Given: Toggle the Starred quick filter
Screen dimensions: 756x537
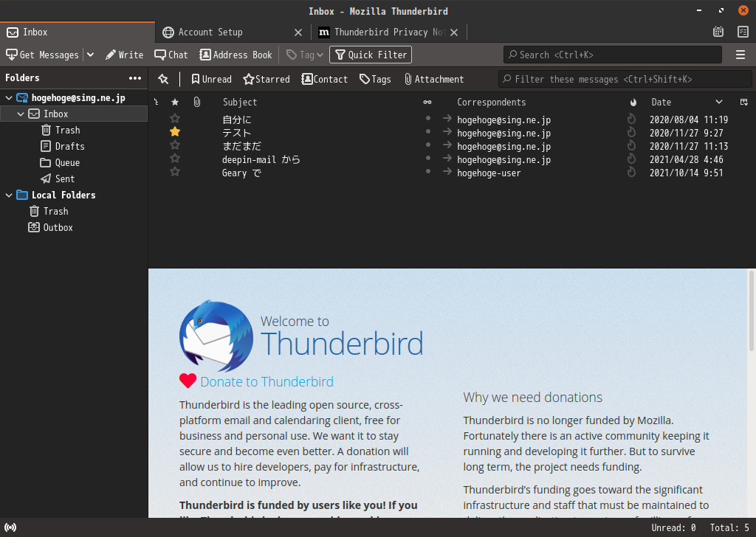Looking at the screenshot, I should tap(267, 79).
